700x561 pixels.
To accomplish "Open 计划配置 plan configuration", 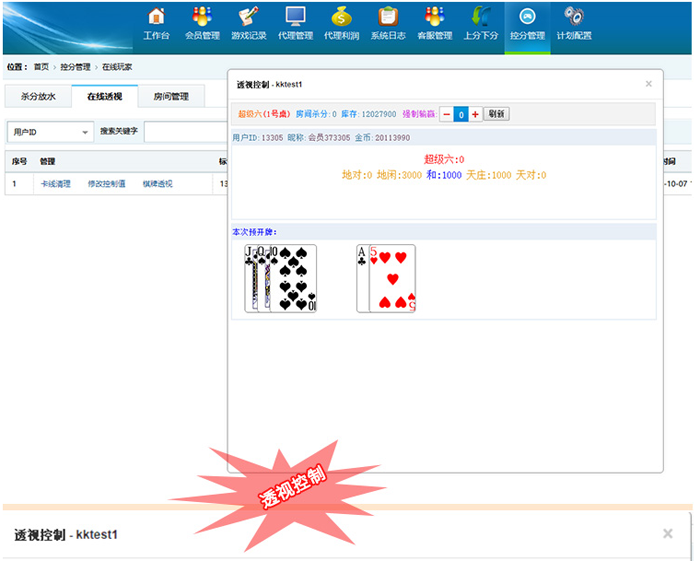I will (574, 24).
